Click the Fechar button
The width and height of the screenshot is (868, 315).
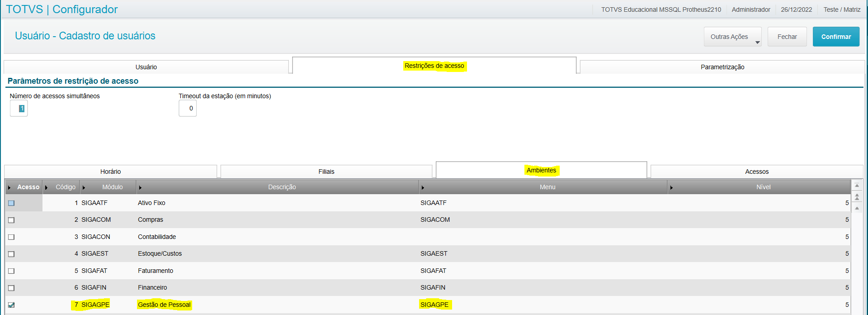[x=787, y=37]
